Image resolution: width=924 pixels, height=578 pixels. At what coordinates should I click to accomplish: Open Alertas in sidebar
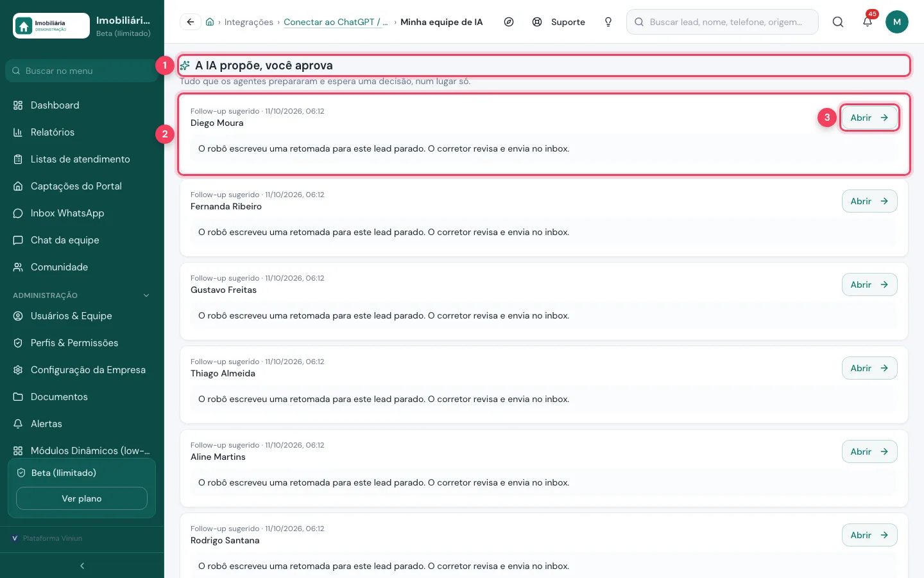coord(82,424)
